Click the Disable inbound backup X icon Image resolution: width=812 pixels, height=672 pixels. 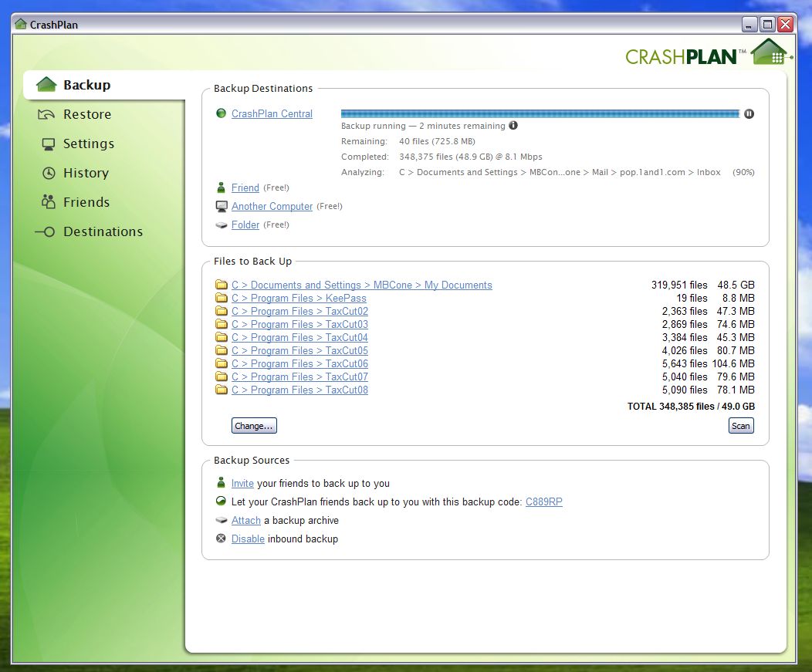[222, 539]
